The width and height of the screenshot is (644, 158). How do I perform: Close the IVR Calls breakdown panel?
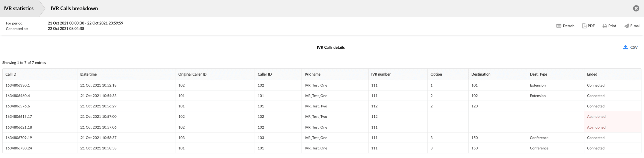pyautogui.click(x=636, y=8)
